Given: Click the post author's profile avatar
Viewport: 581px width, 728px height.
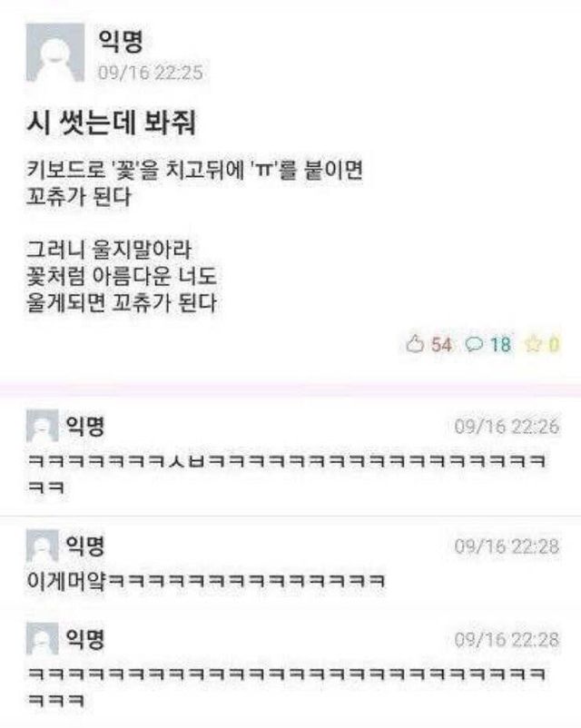Looking at the screenshot, I should (55, 53).
